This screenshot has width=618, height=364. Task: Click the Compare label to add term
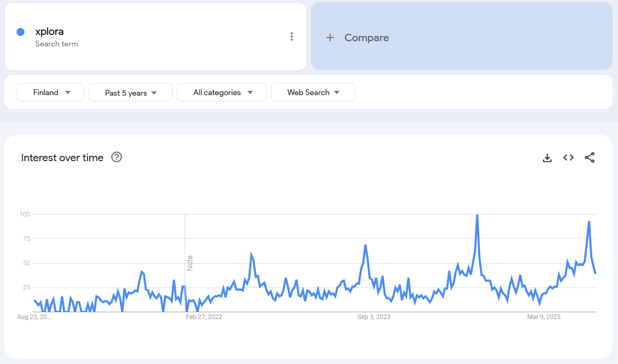(367, 38)
